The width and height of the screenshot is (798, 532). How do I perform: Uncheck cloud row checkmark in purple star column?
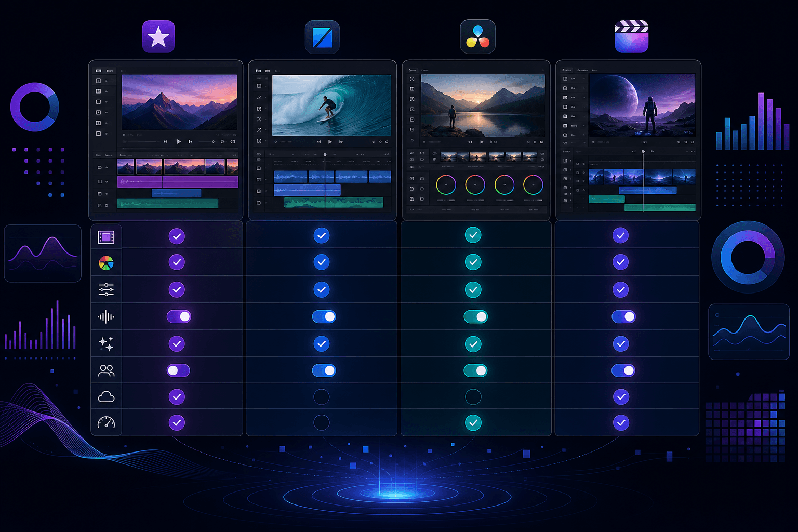pyautogui.click(x=177, y=397)
